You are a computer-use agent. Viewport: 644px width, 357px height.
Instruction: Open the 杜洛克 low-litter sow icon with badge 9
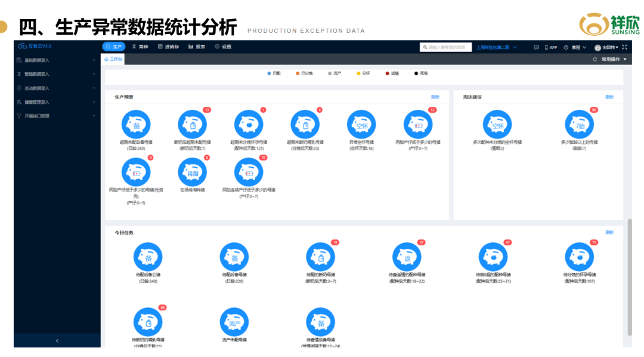136,172
